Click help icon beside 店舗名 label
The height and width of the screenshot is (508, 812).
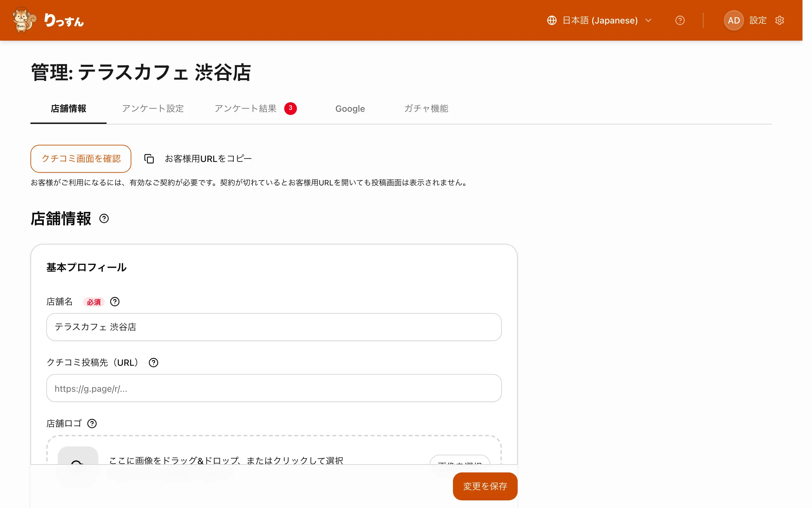115,302
